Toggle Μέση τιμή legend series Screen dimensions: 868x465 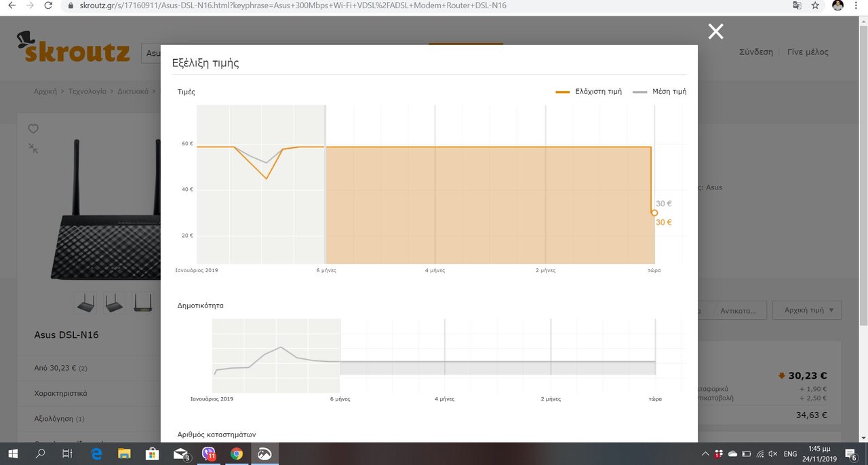click(659, 91)
